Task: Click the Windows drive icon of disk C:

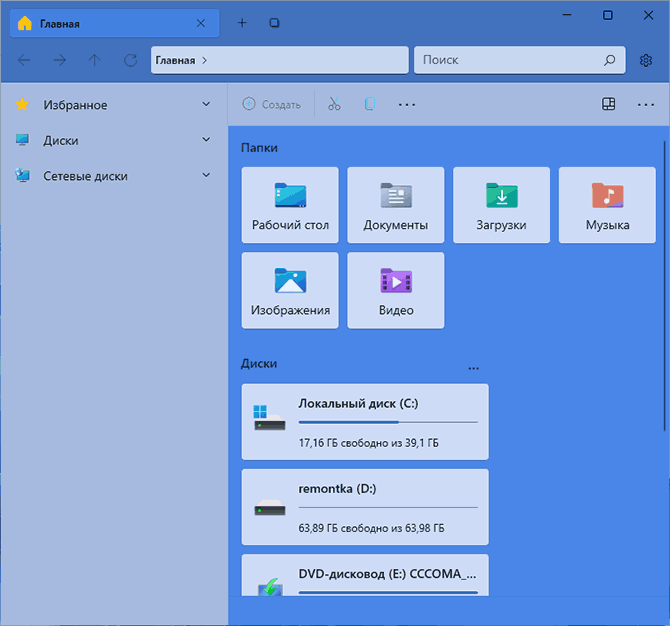Action: (x=269, y=418)
